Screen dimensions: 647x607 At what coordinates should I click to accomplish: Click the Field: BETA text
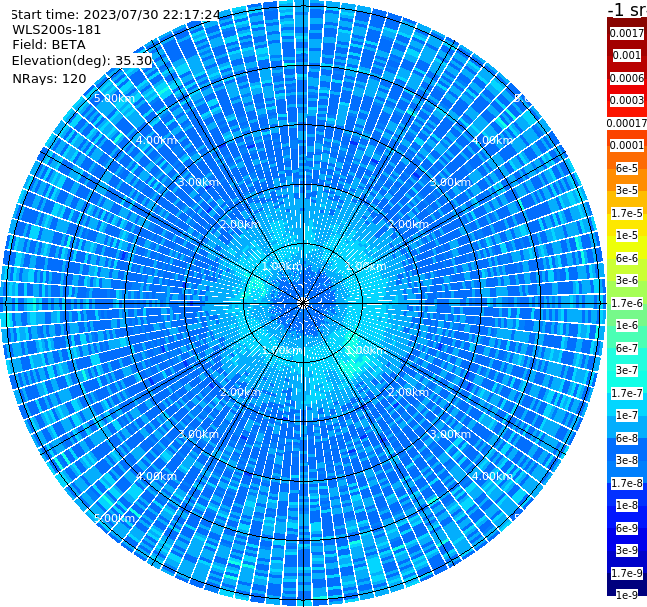(49, 45)
